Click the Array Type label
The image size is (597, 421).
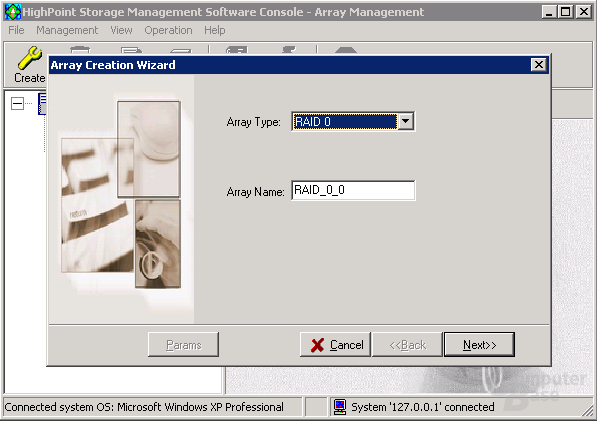(254, 122)
